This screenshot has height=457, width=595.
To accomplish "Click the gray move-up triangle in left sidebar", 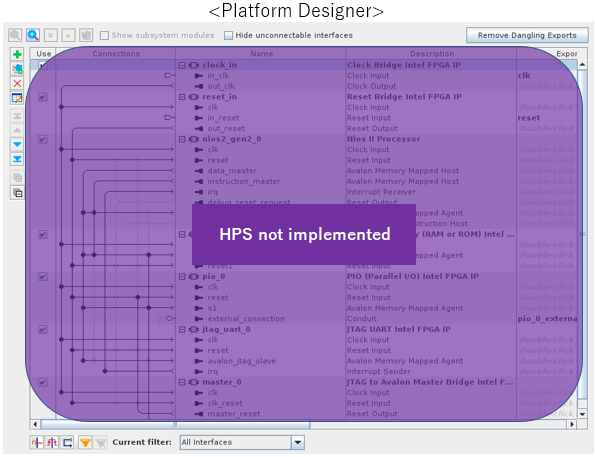I will pyautogui.click(x=17, y=130).
